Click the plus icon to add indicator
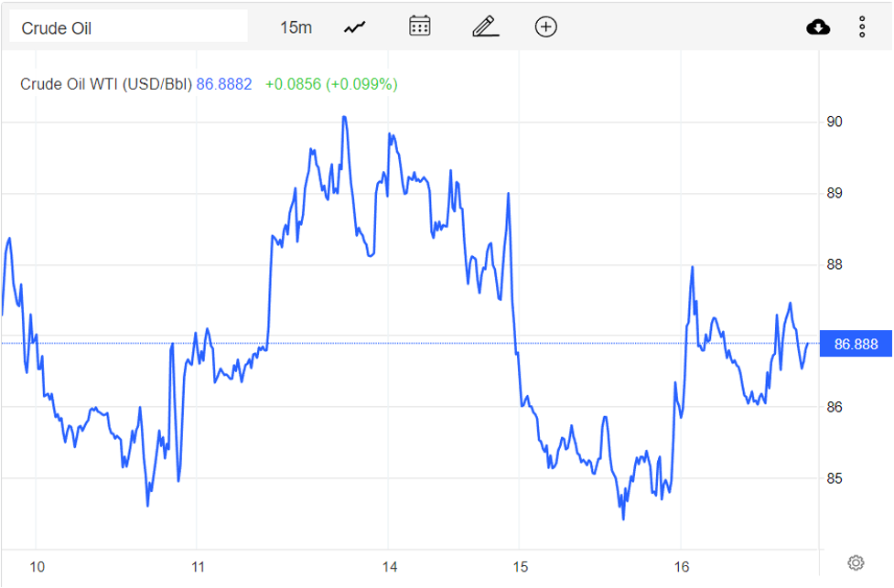Screen dimensions: 894x588 pos(545,27)
